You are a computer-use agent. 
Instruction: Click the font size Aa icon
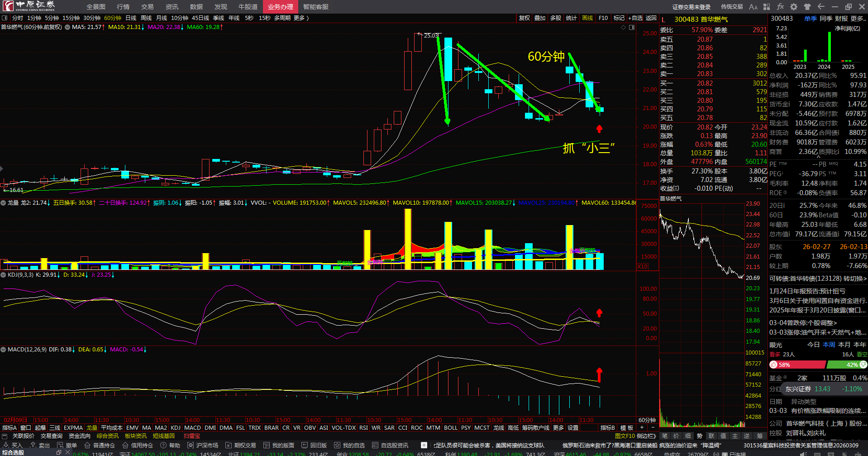pos(753,7)
